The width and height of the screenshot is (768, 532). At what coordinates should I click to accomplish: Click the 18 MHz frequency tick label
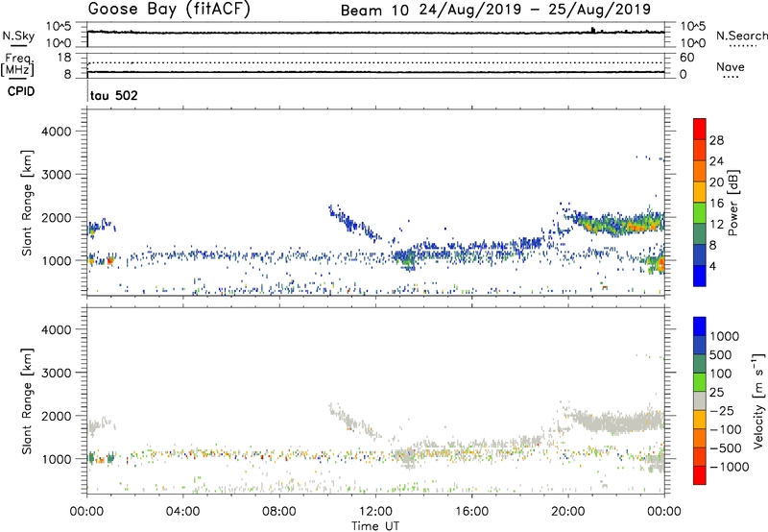pos(64,58)
